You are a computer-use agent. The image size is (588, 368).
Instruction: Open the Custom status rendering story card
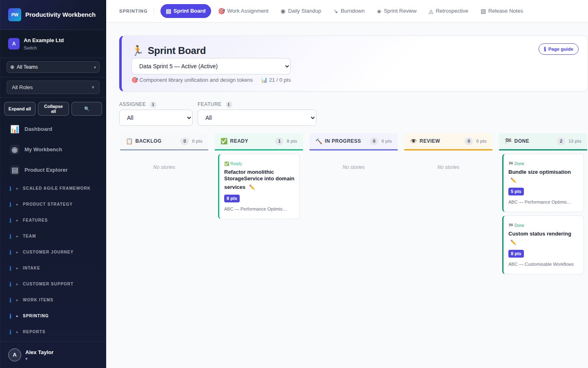[543, 245]
